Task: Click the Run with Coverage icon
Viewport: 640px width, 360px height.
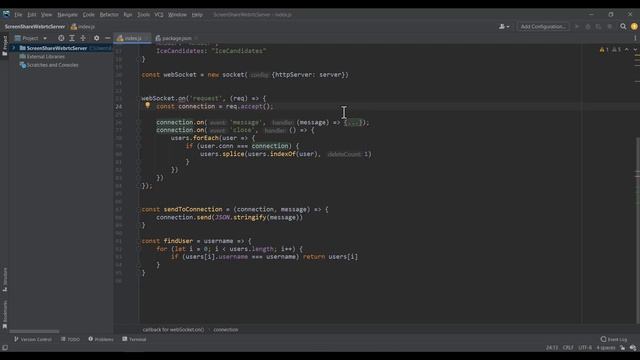Action: click(x=598, y=27)
